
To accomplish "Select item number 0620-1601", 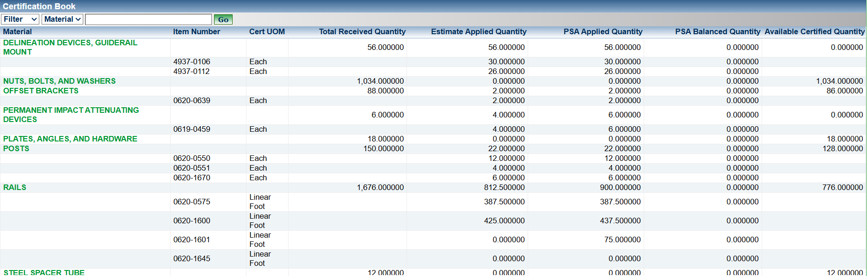I will (191, 239).
